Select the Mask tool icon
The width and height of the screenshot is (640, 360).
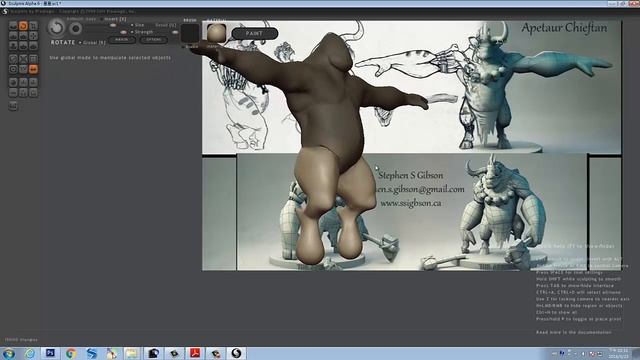click(x=13, y=69)
